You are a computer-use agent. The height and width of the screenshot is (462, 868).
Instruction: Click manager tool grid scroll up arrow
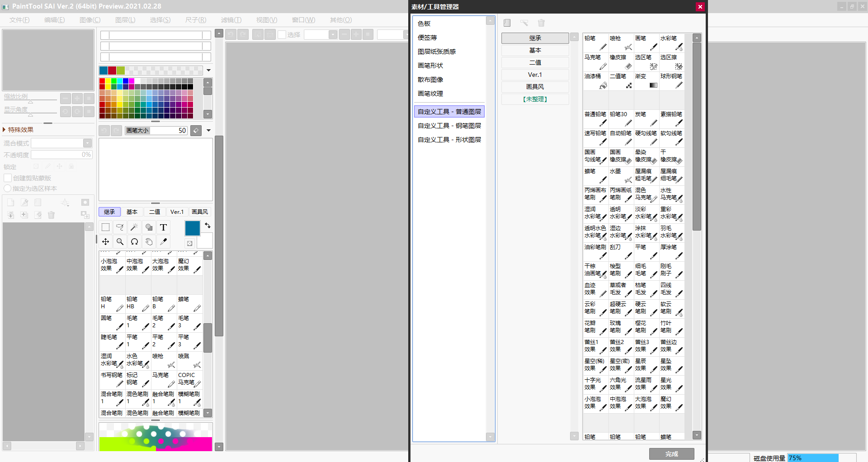click(697, 38)
